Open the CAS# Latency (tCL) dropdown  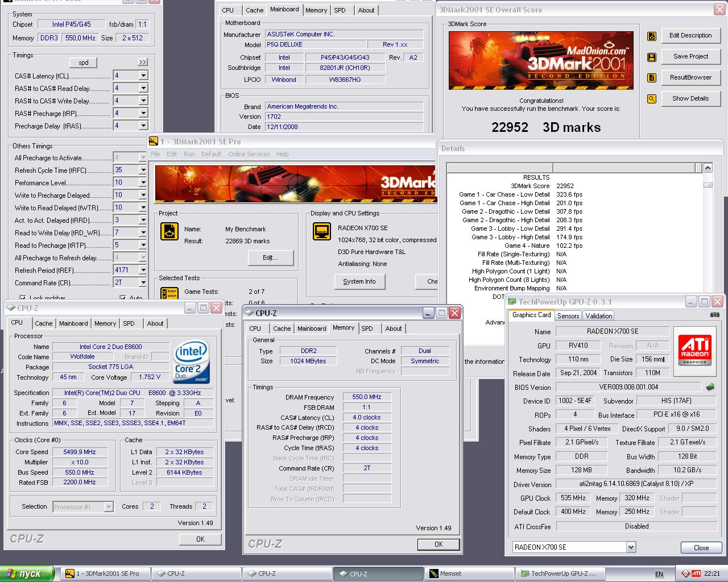point(143,76)
